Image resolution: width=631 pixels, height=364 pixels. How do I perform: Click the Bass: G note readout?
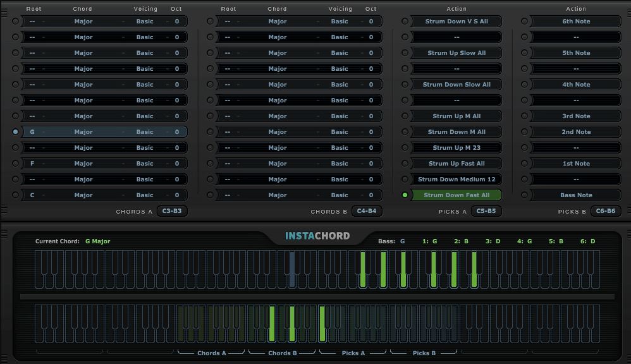pyautogui.click(x=391, y=241)
